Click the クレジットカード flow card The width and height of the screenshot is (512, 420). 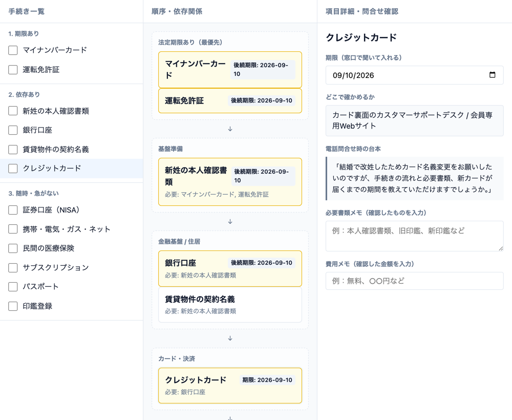tap(230, 385)
